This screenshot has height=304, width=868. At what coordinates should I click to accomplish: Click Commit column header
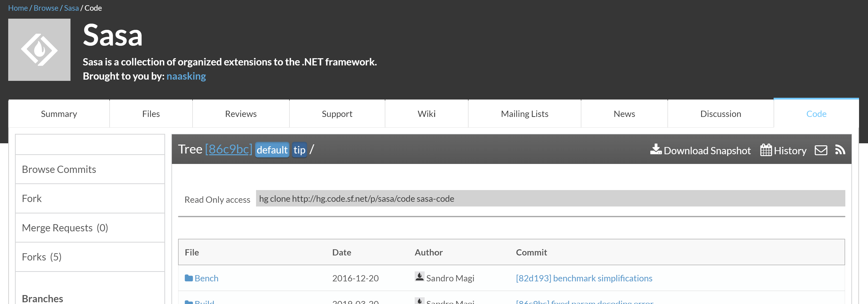click(x=531, y=252)
